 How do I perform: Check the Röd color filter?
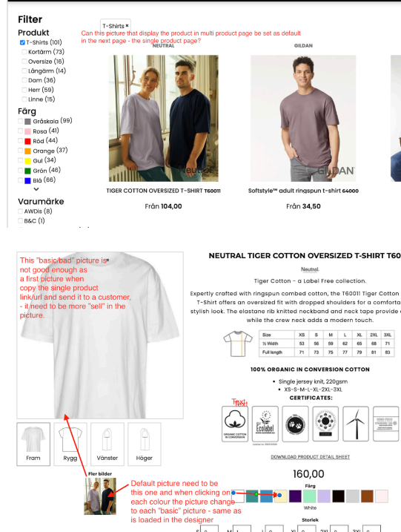coord(20,141)
